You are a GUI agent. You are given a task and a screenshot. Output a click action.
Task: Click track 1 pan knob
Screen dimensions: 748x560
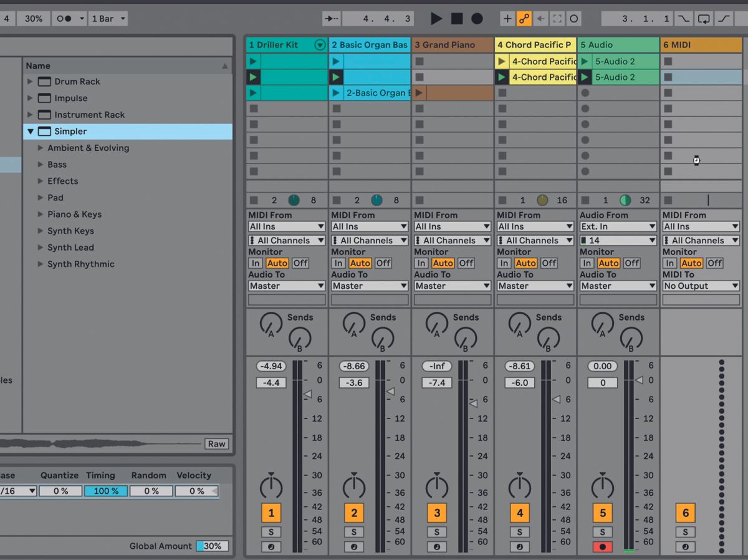(x=271, y=486)
